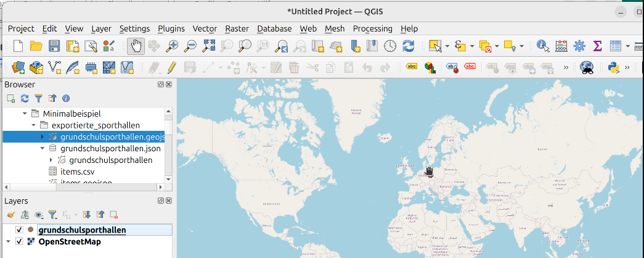Open the Identify Features tool
The height and width of the screenshot is (258, 644).
click(x=542, y=46)
